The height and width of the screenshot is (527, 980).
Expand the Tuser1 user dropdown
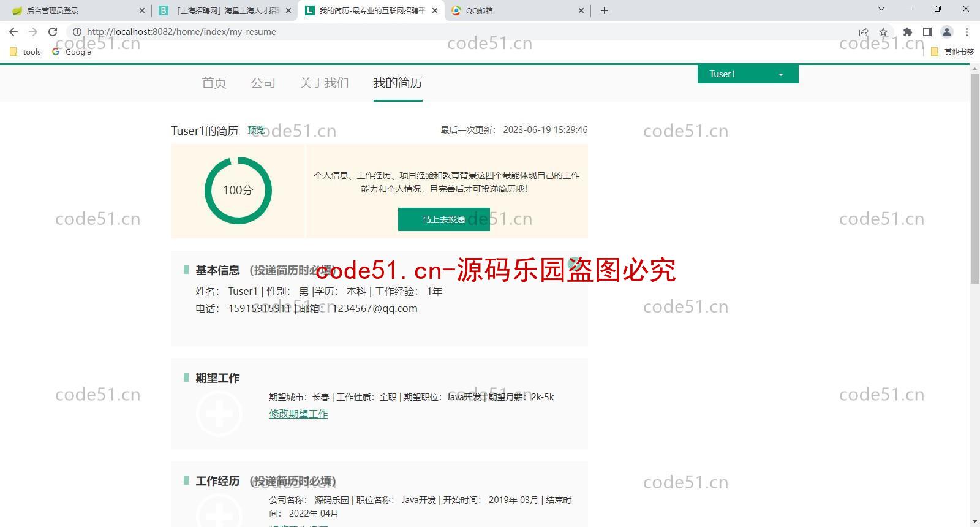748,74
